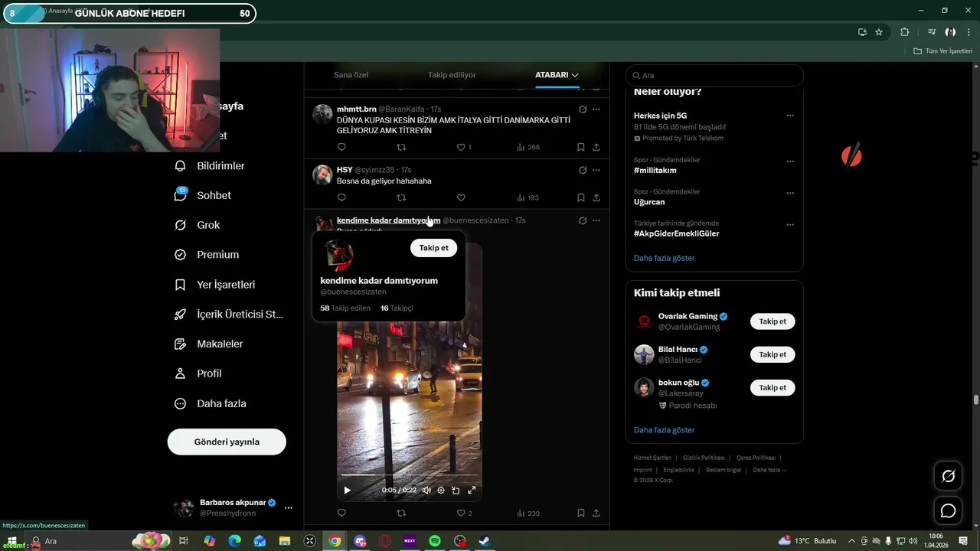The width and height of the screenshot is (980, 551).
Task: Open options for #millitakım trend
Action: (790, 161)
